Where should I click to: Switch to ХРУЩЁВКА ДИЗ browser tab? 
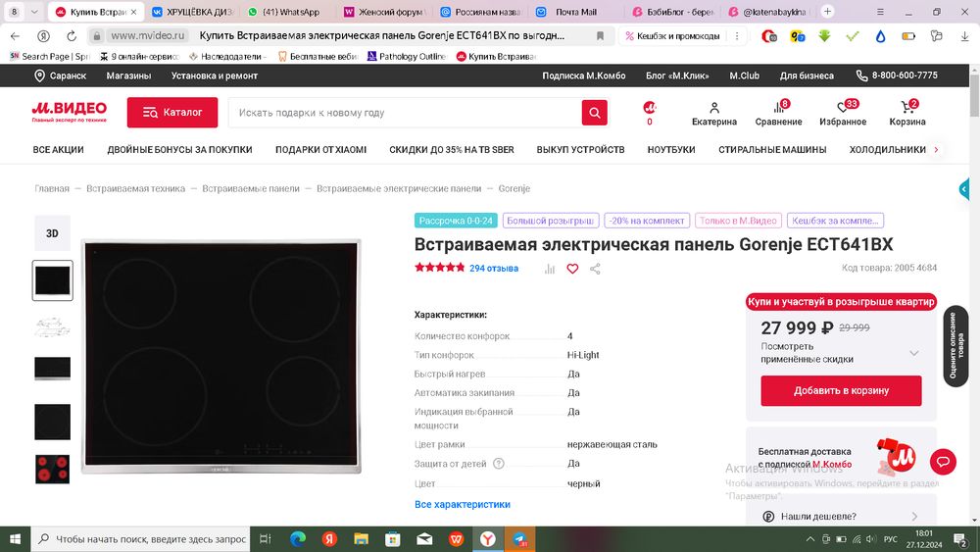pos(192,12)
